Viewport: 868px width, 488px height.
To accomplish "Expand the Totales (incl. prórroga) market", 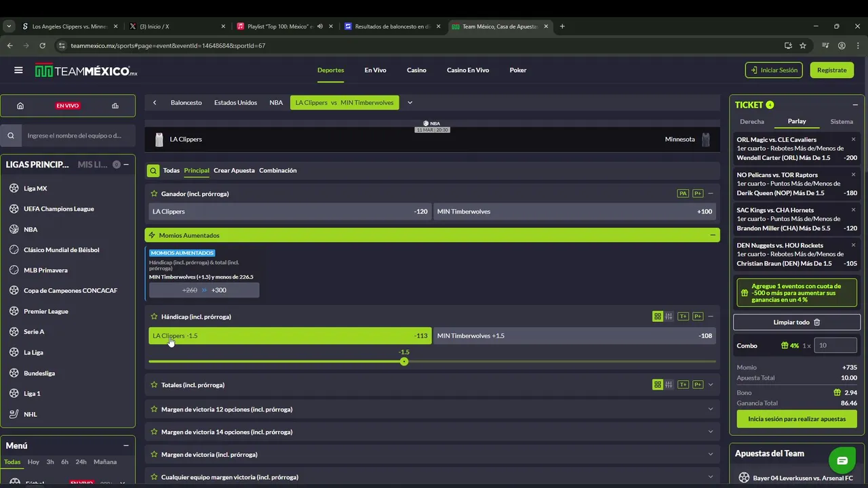I will click(711, 385).
